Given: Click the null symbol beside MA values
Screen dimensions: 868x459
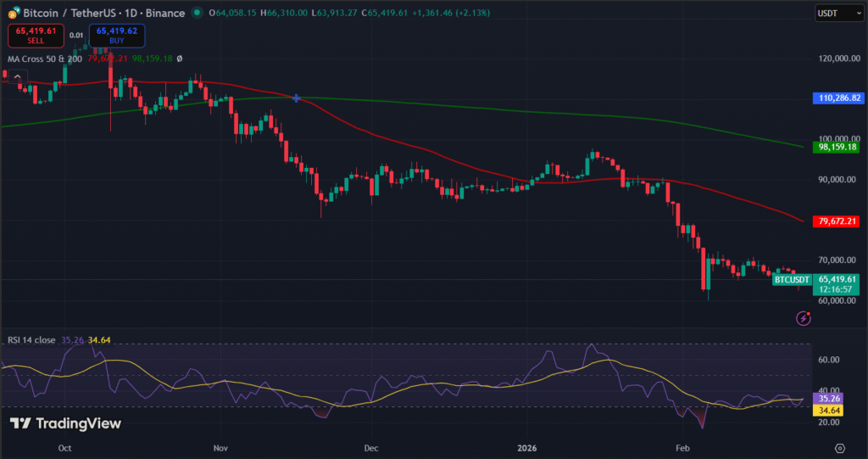Looking at the screenshot, I should 179,59.
